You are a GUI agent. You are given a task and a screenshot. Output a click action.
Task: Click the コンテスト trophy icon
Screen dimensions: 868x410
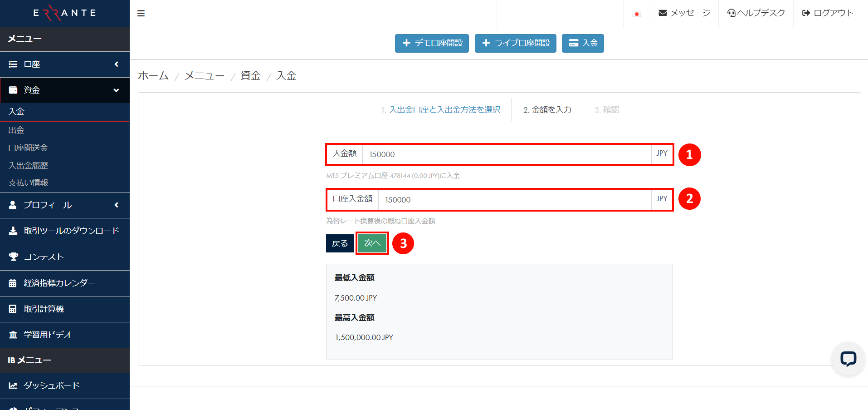(14, 257)
